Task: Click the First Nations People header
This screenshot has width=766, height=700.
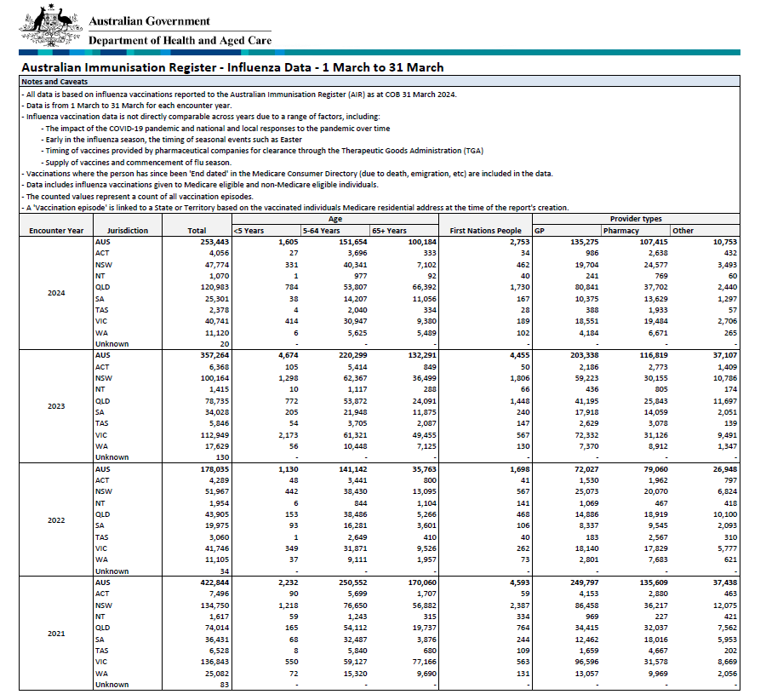Action: [x=486, y=231]
